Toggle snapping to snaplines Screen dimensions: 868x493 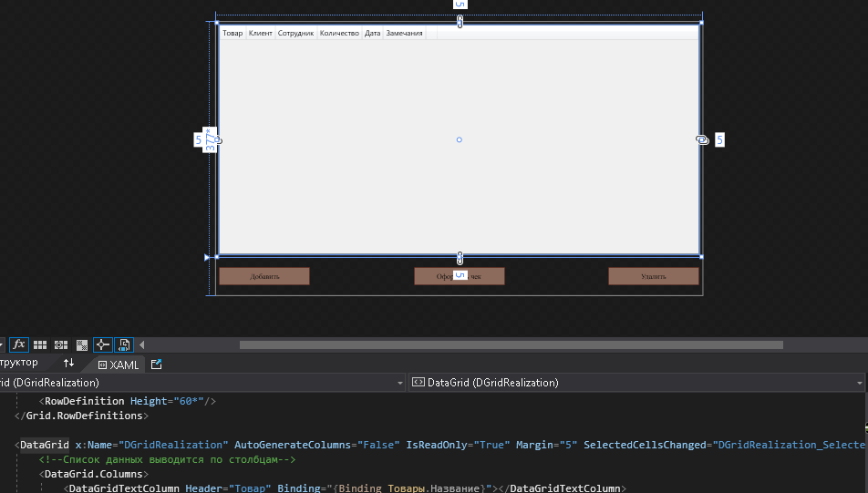[103, 344]
